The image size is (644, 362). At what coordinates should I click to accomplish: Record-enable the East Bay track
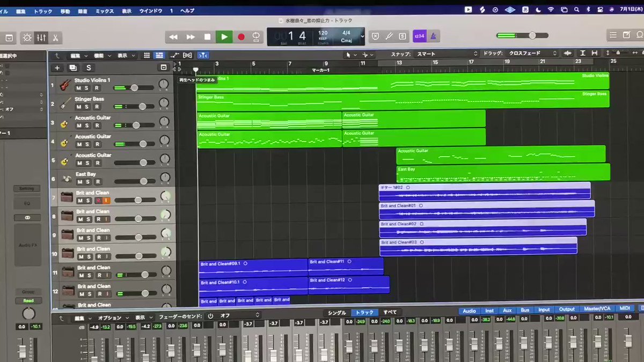(x=97, y=182)
